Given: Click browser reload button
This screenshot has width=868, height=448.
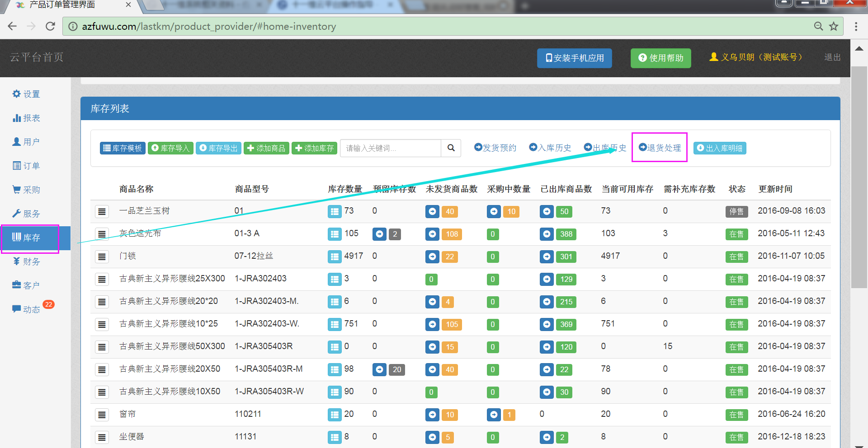Looking at the screenshot, I should (50, 26).
